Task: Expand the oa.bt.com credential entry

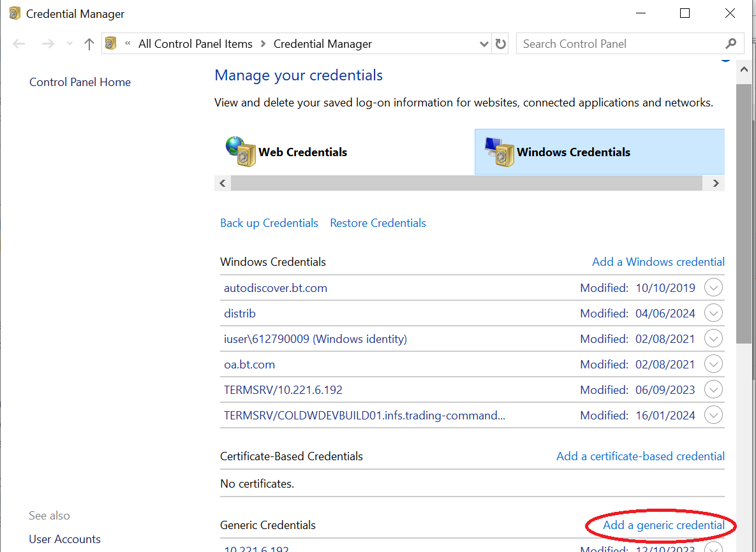Action: tap(713, 364)
